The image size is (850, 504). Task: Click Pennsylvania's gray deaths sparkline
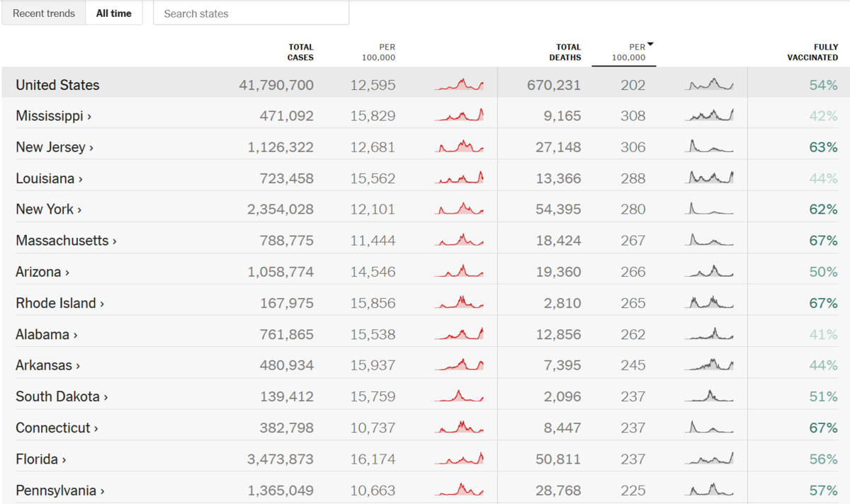(709, 490)
